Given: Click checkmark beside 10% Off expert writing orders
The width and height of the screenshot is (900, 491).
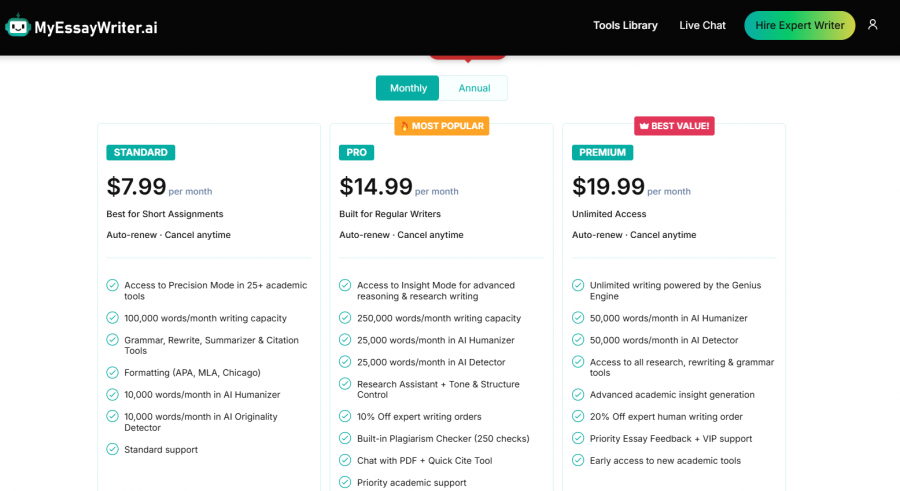Looking at the screenshot, I should (345, 416).
